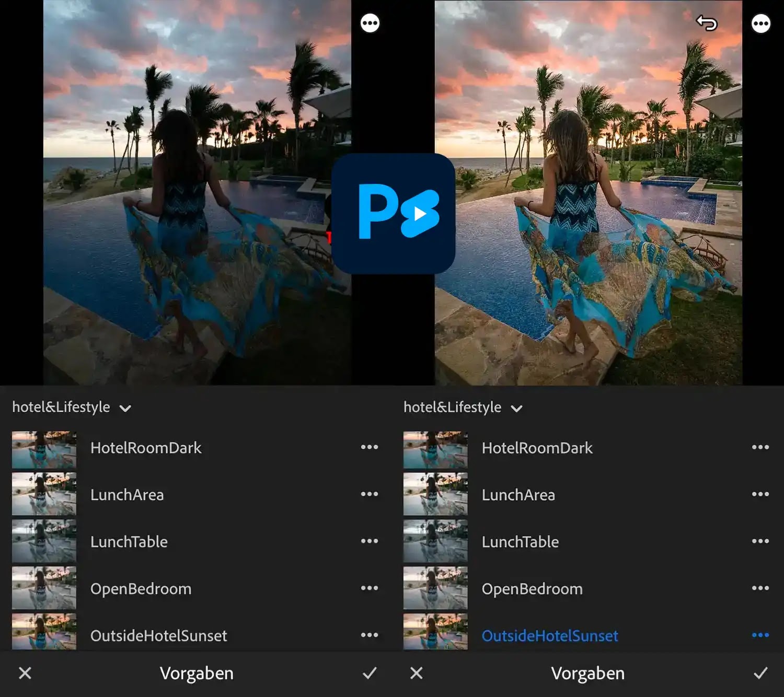Select LunchTable preset thumbnail in right panel

pos(435,541)
